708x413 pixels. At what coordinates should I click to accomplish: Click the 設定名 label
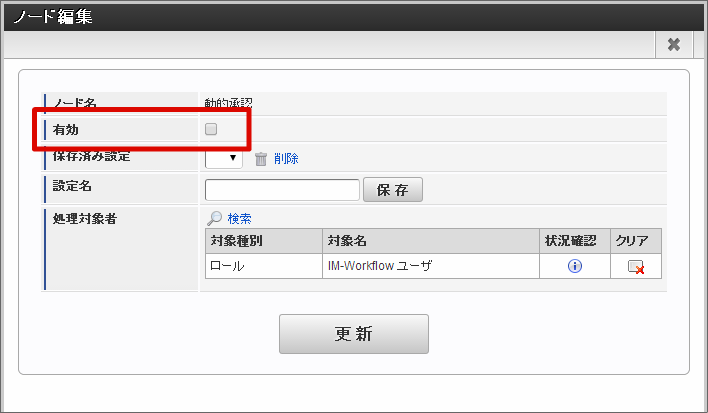coord(72,186)
